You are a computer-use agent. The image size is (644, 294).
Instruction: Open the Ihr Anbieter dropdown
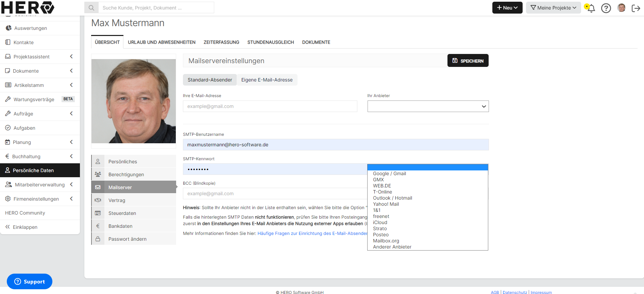(x=428, y=106)
